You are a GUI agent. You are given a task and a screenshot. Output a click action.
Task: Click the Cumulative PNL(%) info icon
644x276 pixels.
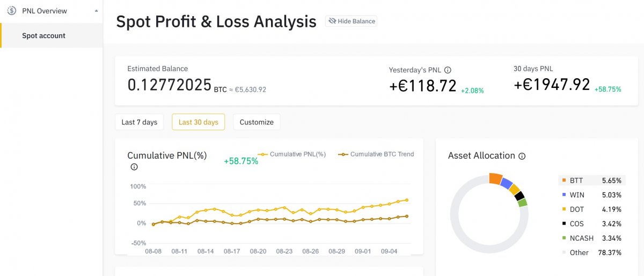(134, 167)
